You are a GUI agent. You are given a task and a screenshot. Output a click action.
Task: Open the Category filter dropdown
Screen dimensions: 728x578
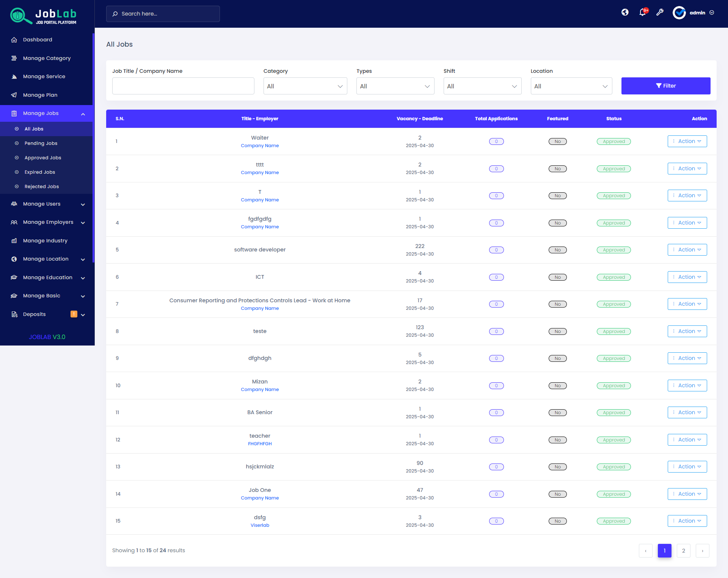coord(305,86)
